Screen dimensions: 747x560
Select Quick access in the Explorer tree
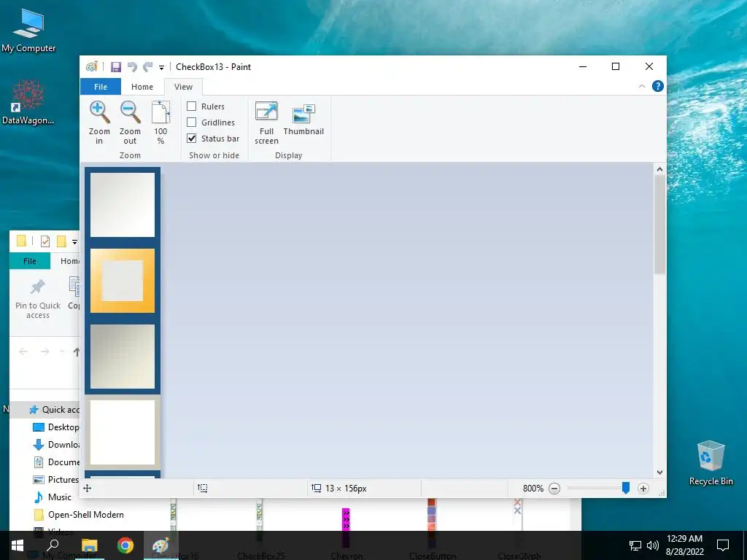click(x=53, y=410)
